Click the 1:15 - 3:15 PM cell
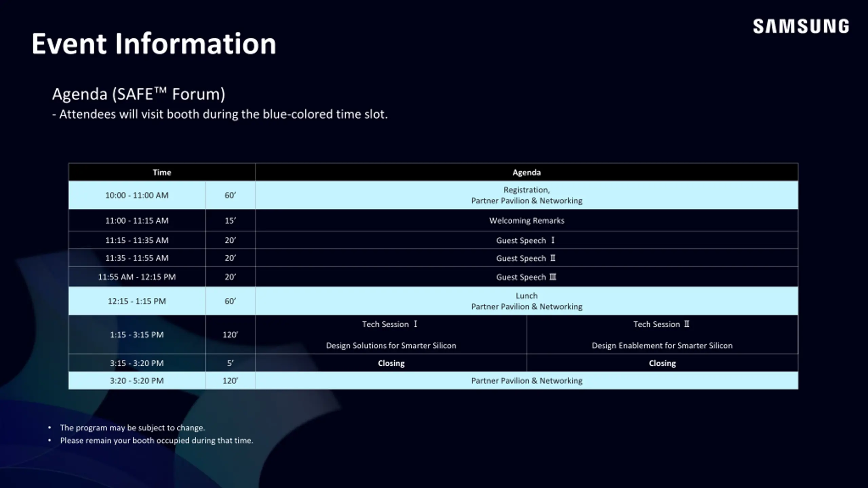Screen dimensions: 868x488 point(137,335)
